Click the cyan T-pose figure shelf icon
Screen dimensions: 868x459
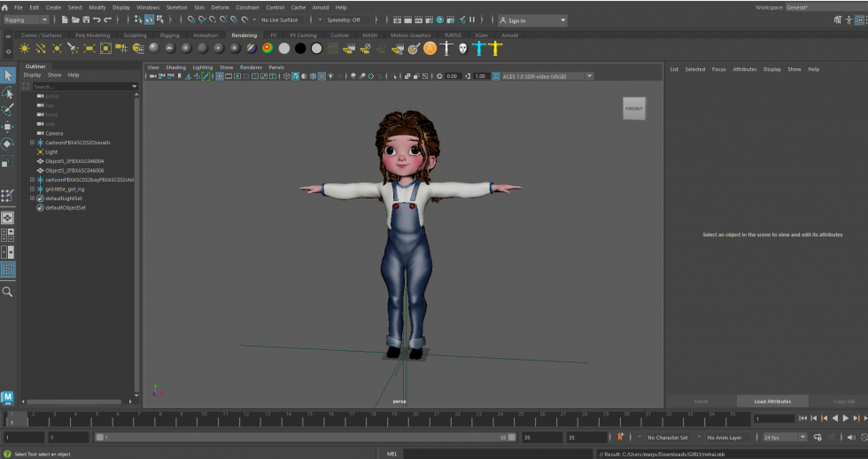click(479, 49)
